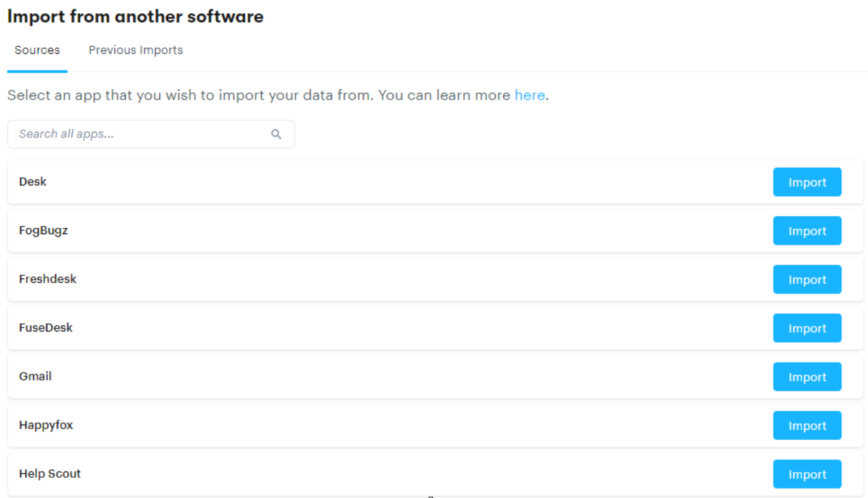868x498 pixels.
Task: Select the Help Scout label
Action: (x=50, y=474)
